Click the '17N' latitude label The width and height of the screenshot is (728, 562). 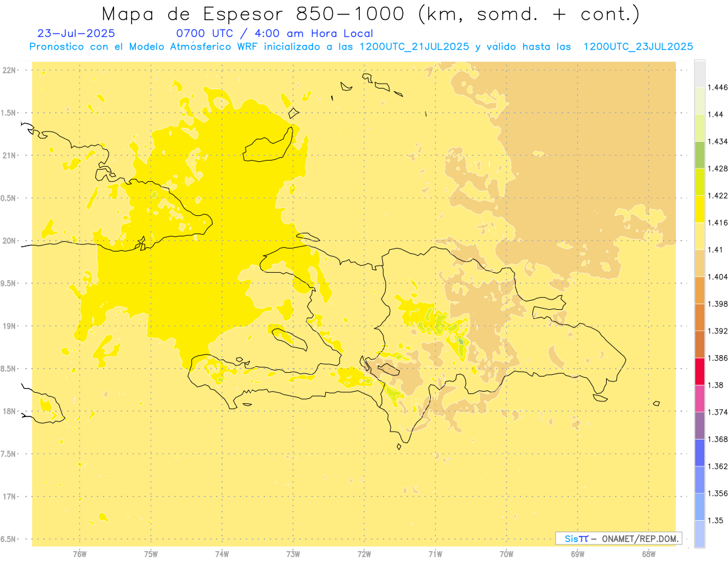point(9,497)
